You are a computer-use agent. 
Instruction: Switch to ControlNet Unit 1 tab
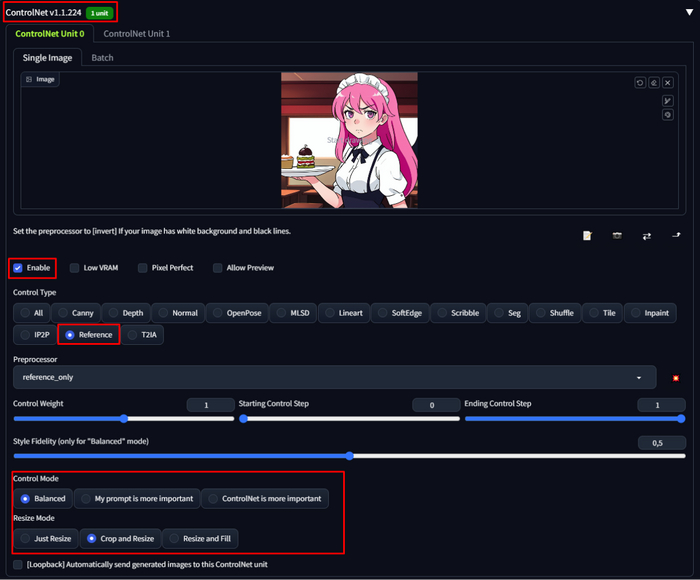137,34
